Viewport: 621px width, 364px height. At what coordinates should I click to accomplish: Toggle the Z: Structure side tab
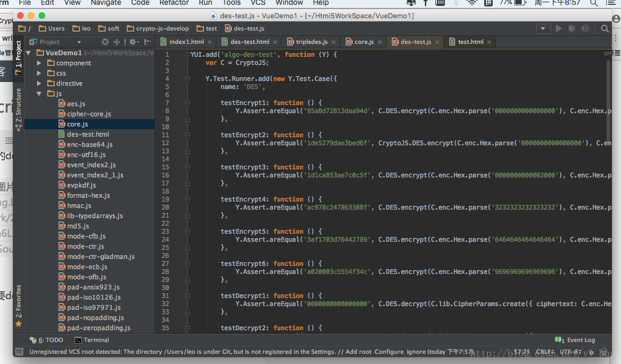tap(18, 109)
